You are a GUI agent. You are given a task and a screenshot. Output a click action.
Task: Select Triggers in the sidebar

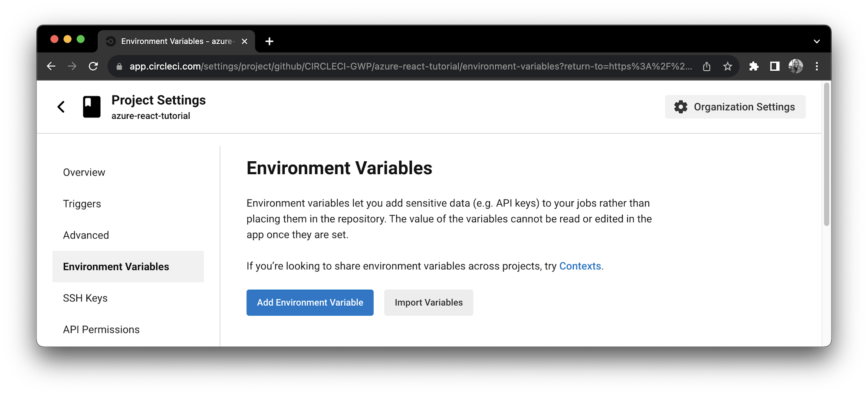[x=82, y=203]
